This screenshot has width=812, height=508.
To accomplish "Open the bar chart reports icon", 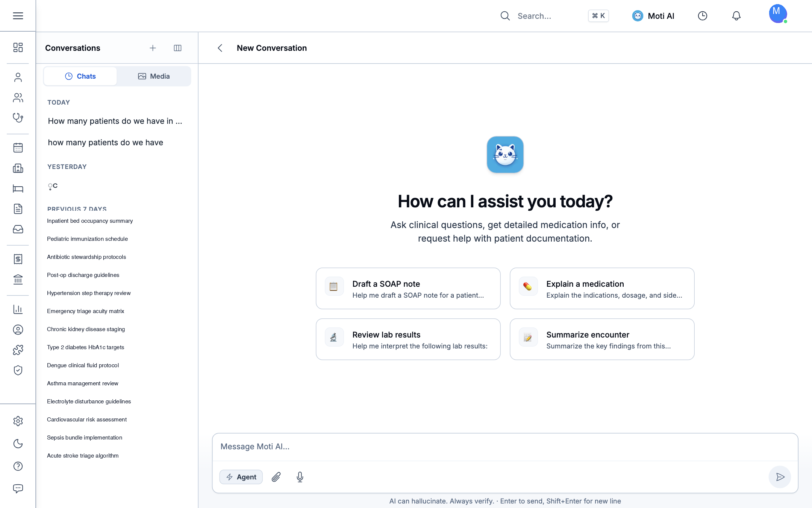I will (x=18, y=309).
